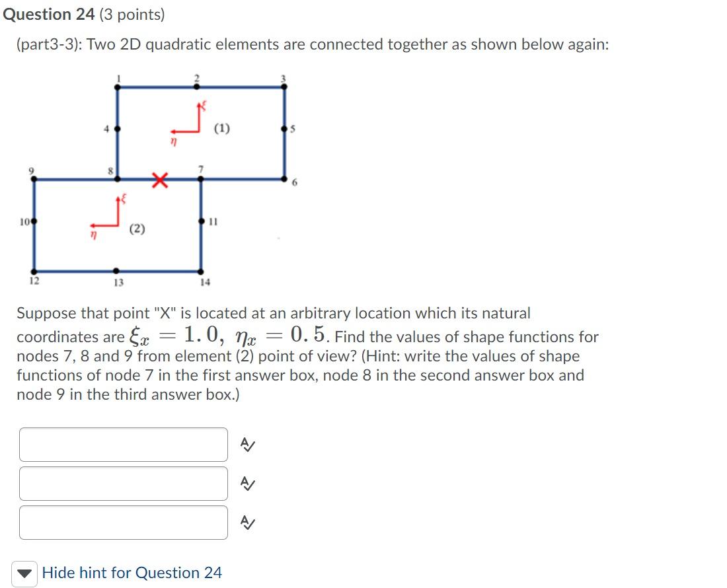
Task: Click the third answer input box
Action: tap(124, 522)
